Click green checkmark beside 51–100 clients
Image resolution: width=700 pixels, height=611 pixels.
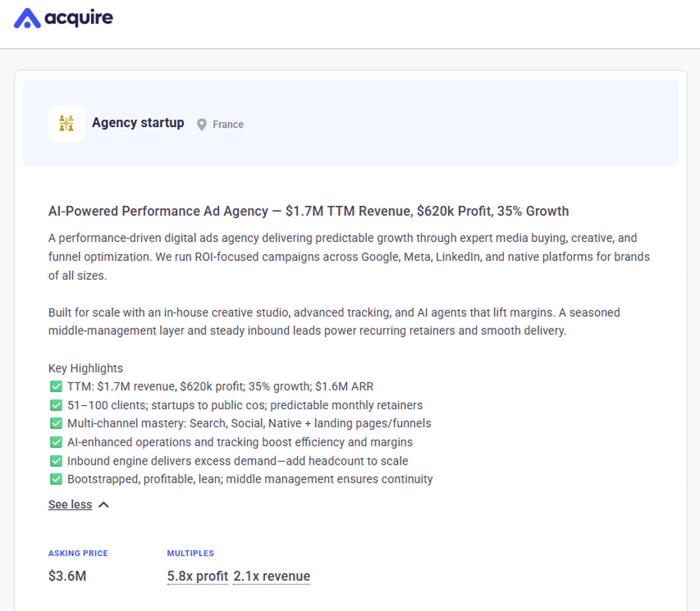(56, 405)
